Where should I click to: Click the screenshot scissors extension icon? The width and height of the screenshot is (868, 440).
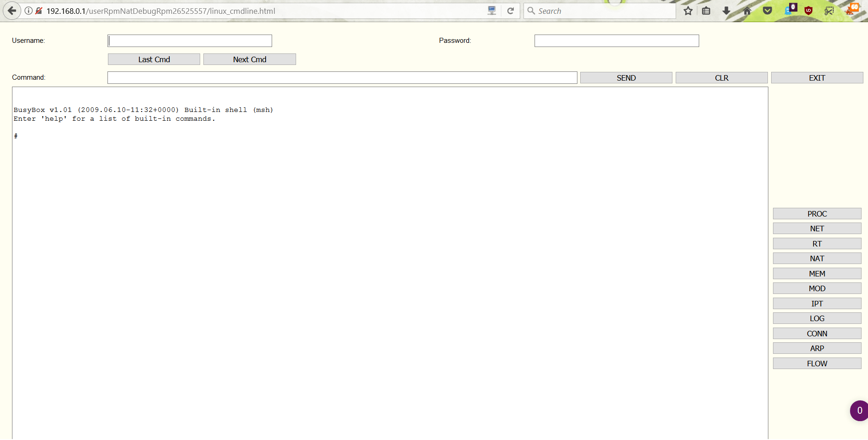tap(829, 11)
